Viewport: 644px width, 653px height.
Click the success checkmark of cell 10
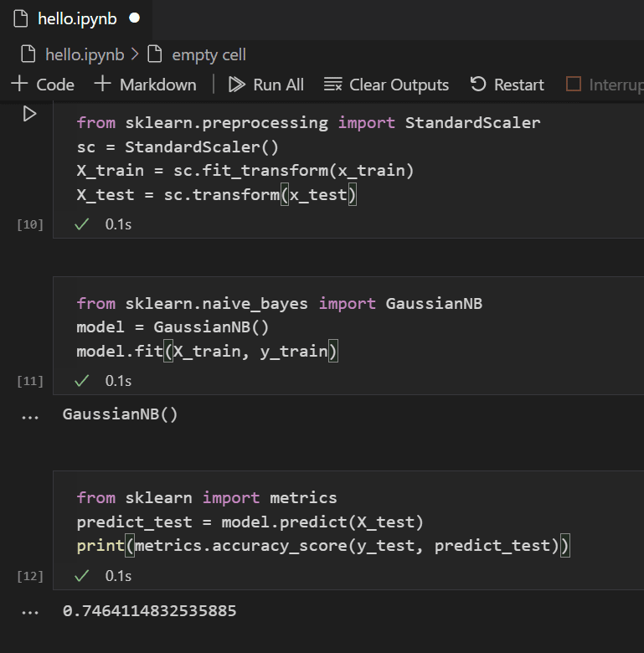[x=81, y=224]
